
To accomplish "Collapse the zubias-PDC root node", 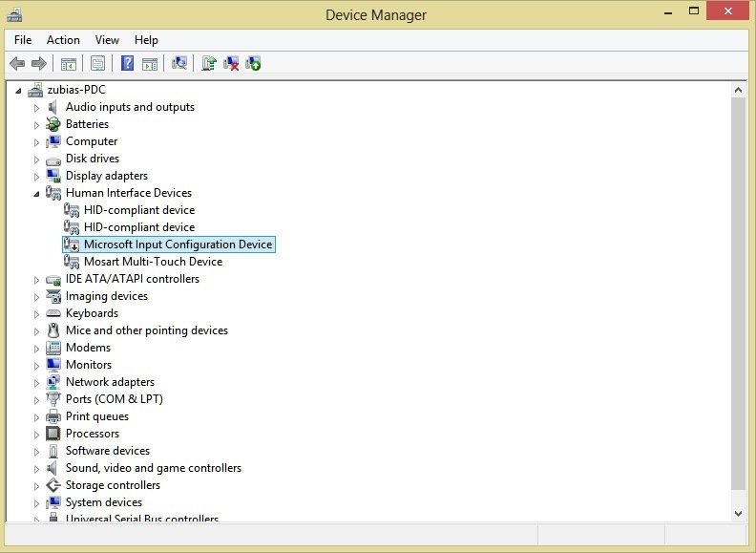I will 18,90.
